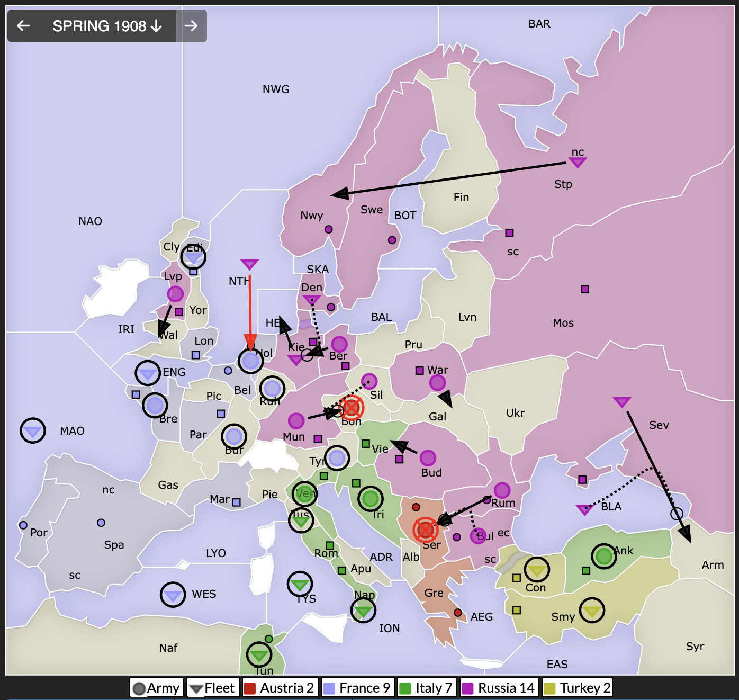
Task: Select the Russian army in Warsaw
Action: point(437,383)
